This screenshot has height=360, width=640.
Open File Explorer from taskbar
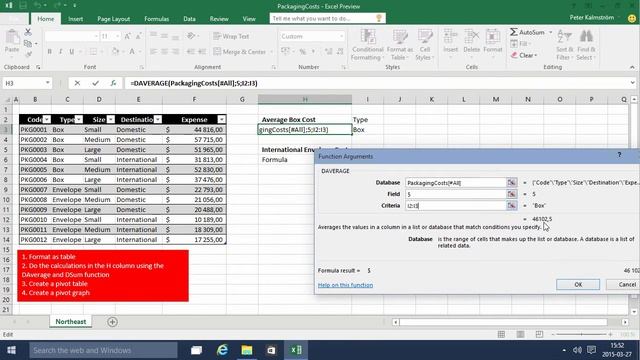(247, 350)
